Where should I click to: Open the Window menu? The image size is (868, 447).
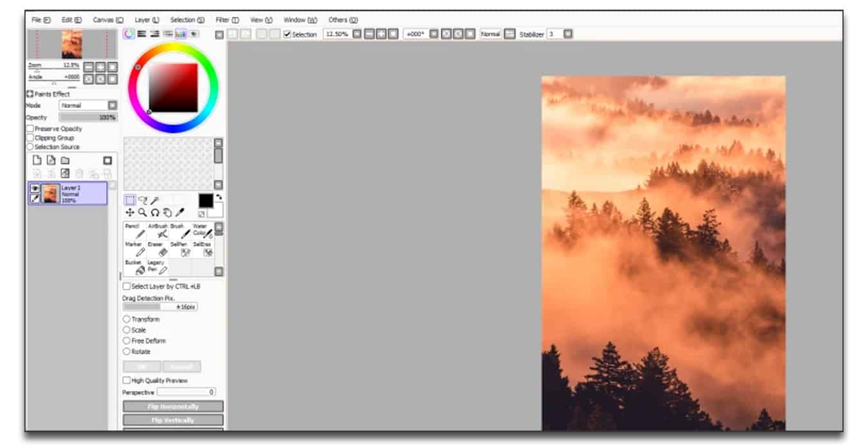point(300,20)
